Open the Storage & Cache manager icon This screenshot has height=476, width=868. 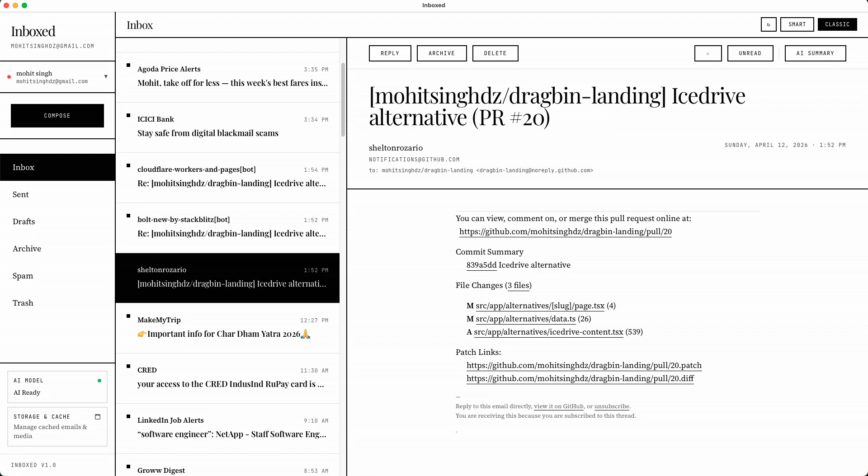click(x=97, y=416)
